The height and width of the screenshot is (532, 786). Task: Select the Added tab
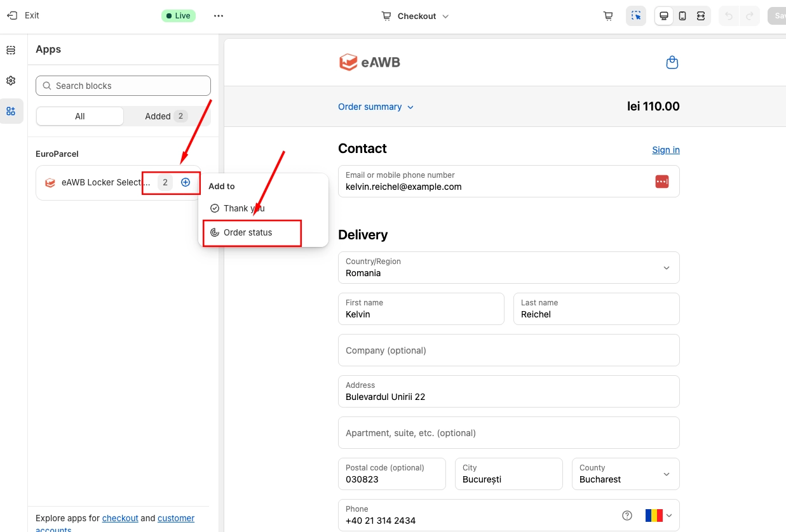pos(166,116)
